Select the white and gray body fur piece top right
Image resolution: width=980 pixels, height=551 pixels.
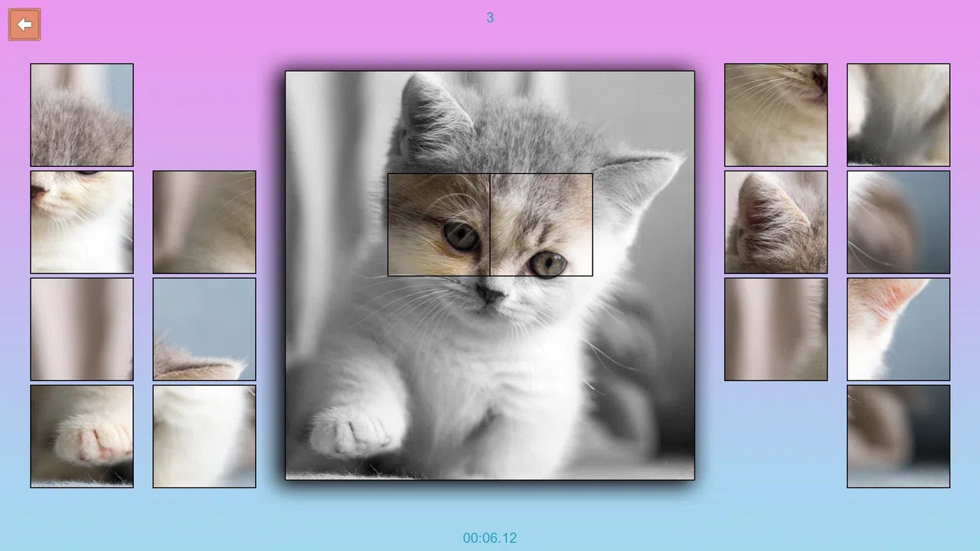[899, 115]
